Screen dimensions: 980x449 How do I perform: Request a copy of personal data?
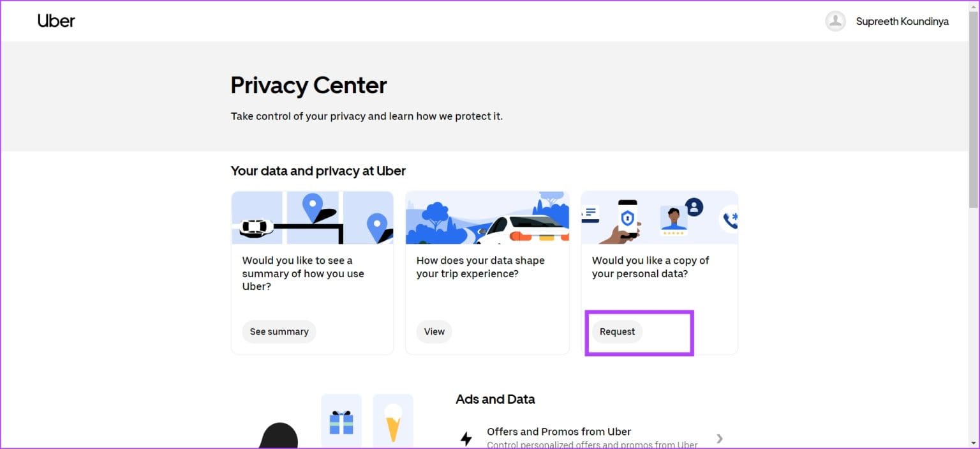pos(617,331)
